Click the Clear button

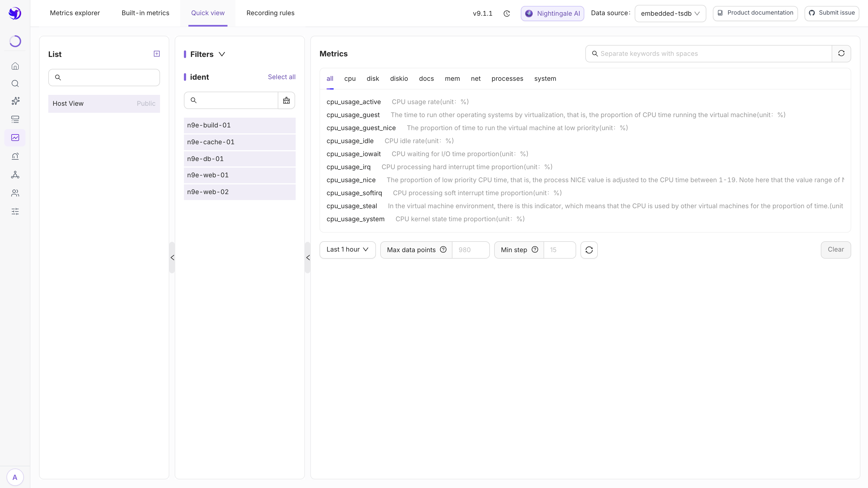pos(836,250)
